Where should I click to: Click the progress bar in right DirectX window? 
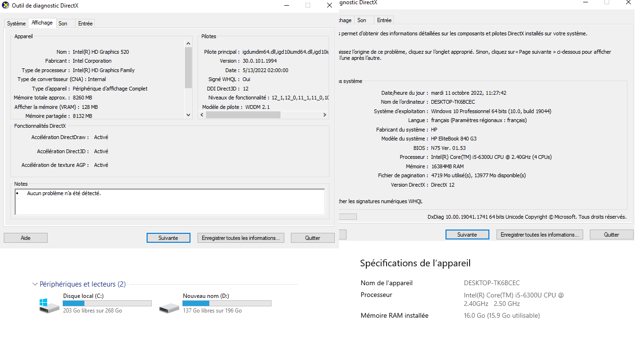point(348,217)
